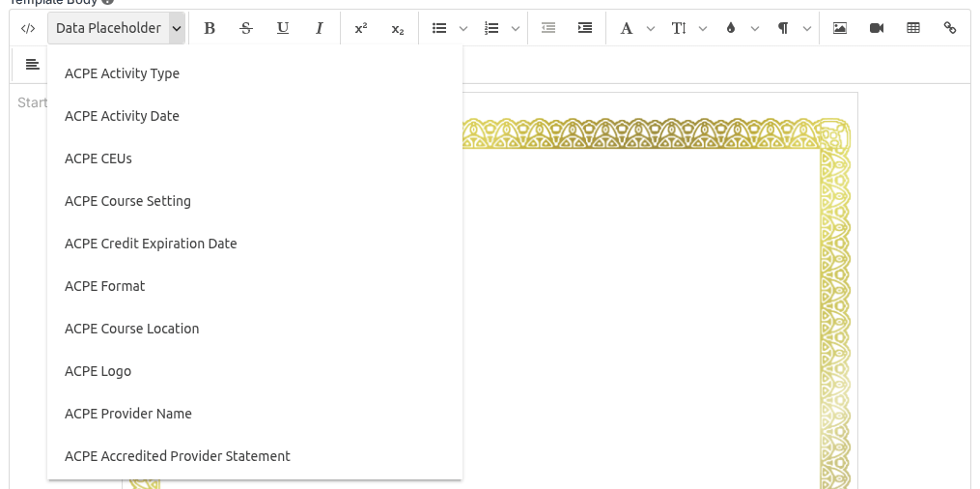Select ACPE Course Location placeholder
This screenshot has width=980, height=489.
(255, 329)
